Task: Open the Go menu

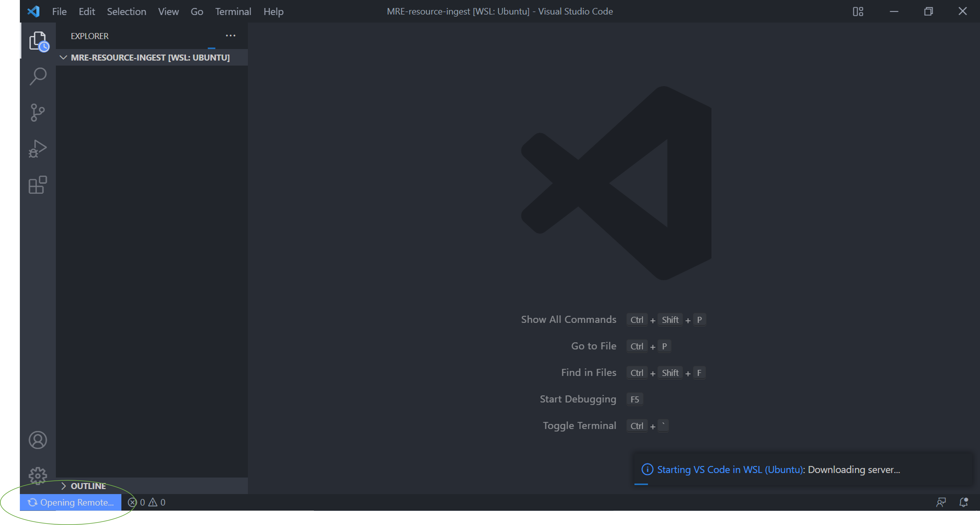Action: (197, 11)
